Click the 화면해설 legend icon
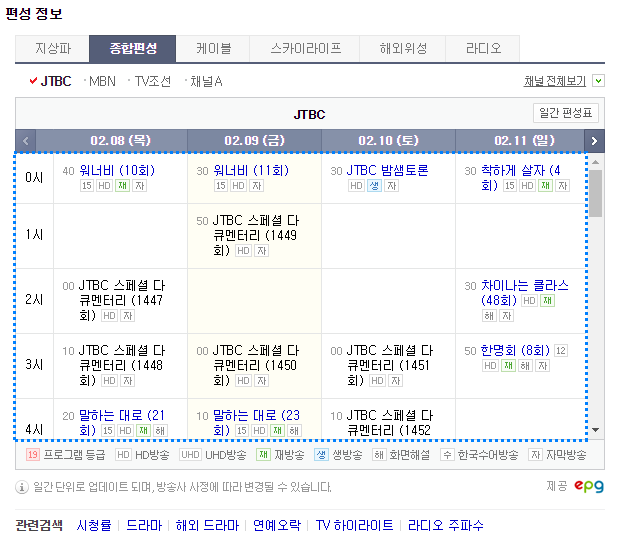Viewport: 628px width, 554px height. 379,455
